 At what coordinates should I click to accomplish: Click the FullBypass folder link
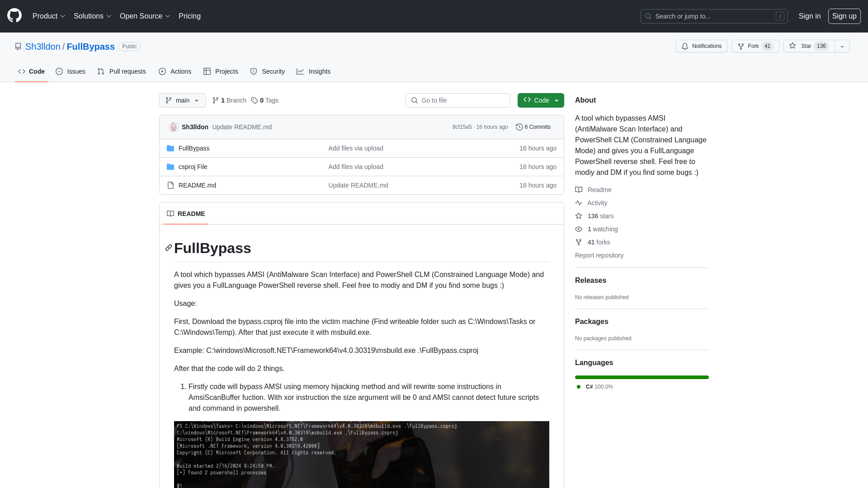coord(194,148)
